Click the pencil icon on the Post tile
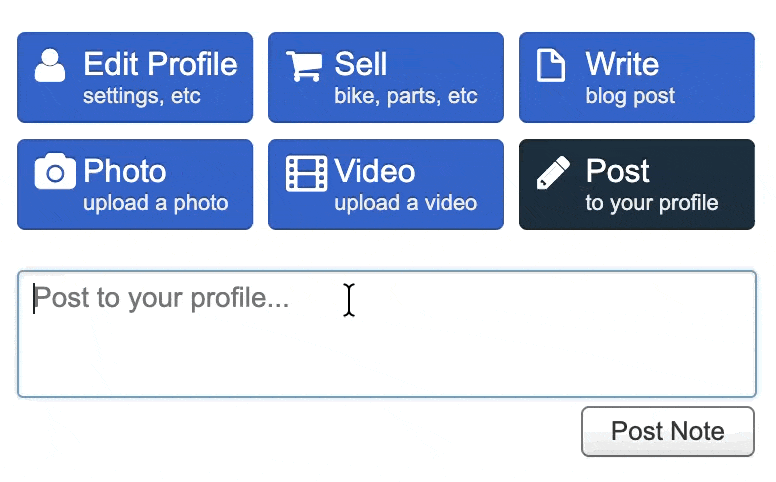Image resolution: width=776 pixels, height=482 pixels. point(553,172)
